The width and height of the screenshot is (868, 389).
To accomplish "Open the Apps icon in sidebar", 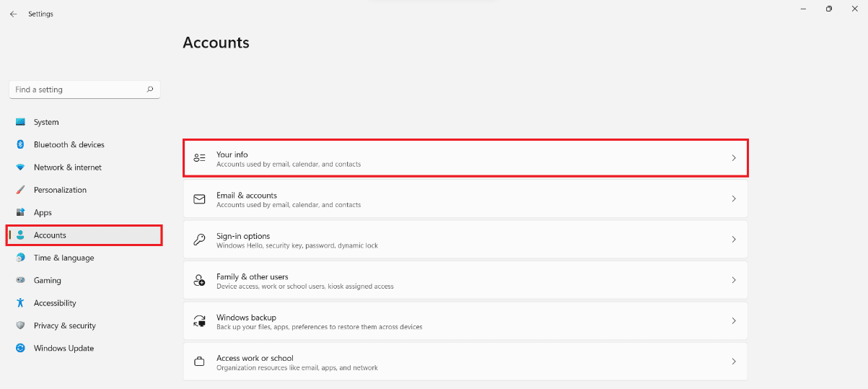I will (20, 213).
